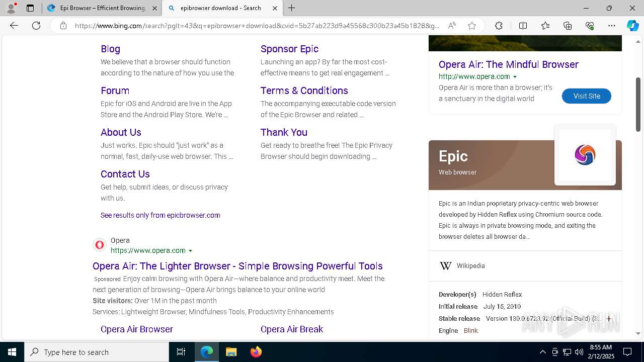The height and width of the screenshot is (362, 644).
Task: Close the Epi Browser tab
Action: coord(154,8)
